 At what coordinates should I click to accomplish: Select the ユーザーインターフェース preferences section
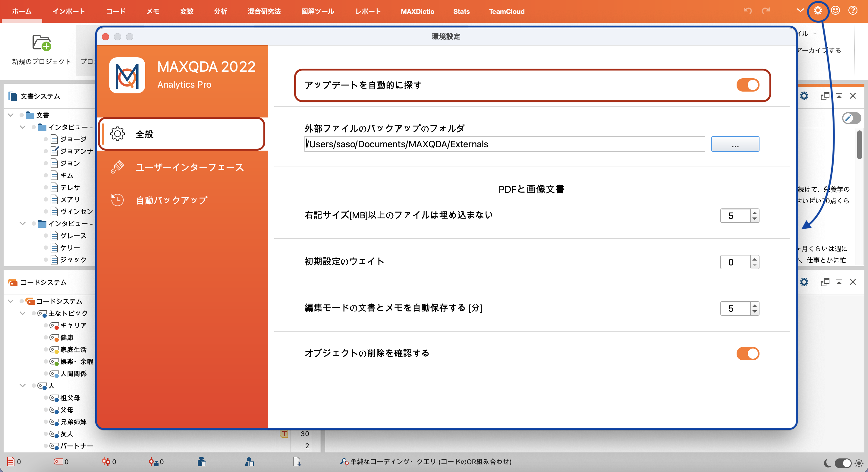pos(182,167)
